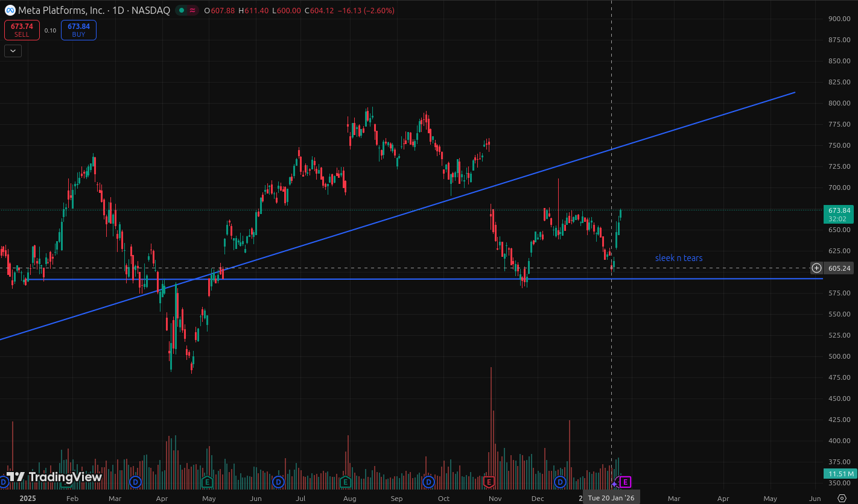Image resolution: width=858 pixels, height=504 pixels.
Task: Open chart settings gear on the time axis
Action: point(842,499)
